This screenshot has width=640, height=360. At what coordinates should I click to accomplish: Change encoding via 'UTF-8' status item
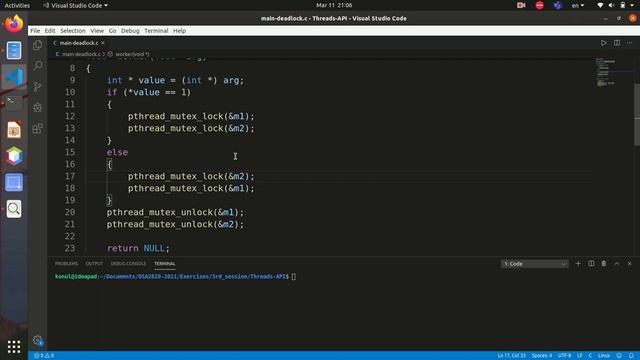pyautogui.click(x=564, y=356)
